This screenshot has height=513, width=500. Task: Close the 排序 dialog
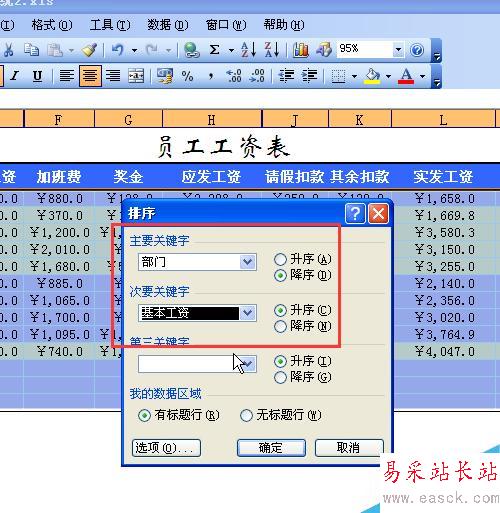(378, 213)
